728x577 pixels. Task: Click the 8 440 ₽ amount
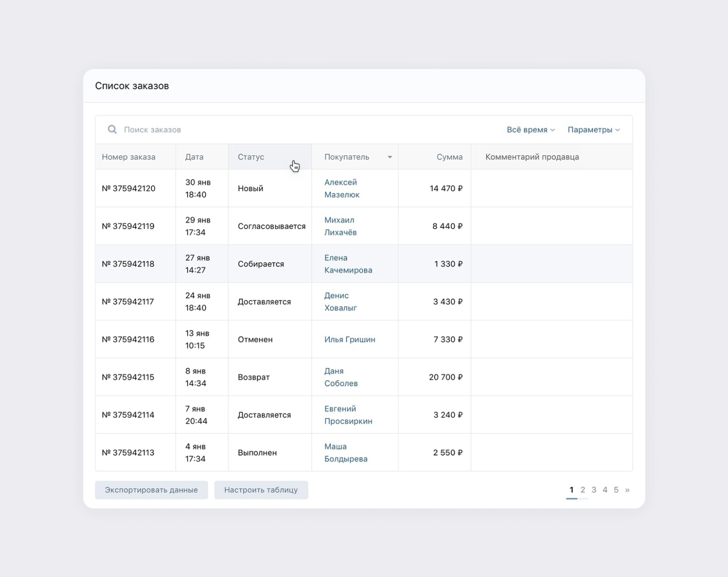pyautogui.click(x=447, y=226)
